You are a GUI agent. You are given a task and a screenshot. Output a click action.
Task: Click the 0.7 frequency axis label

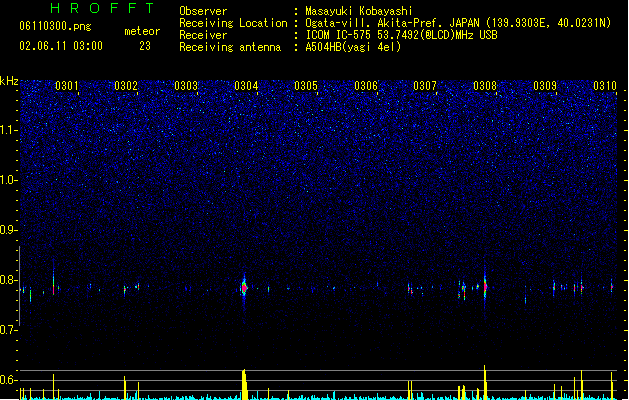click(x=9, y=330)
